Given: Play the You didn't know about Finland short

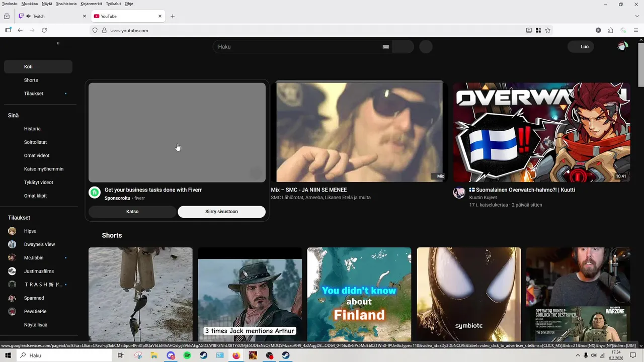Looking at the screenshot, I should 359,295.
